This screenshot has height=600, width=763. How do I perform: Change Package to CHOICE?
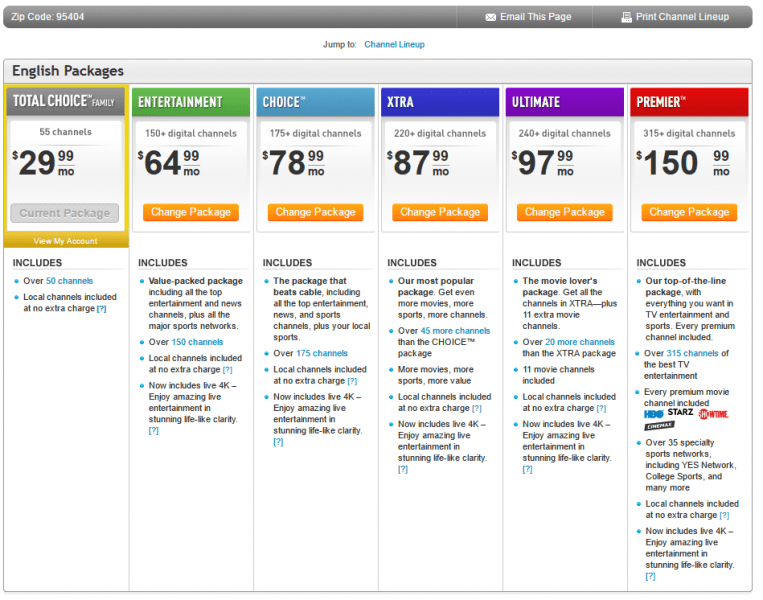pyautogui.click(x=315, y=212)
